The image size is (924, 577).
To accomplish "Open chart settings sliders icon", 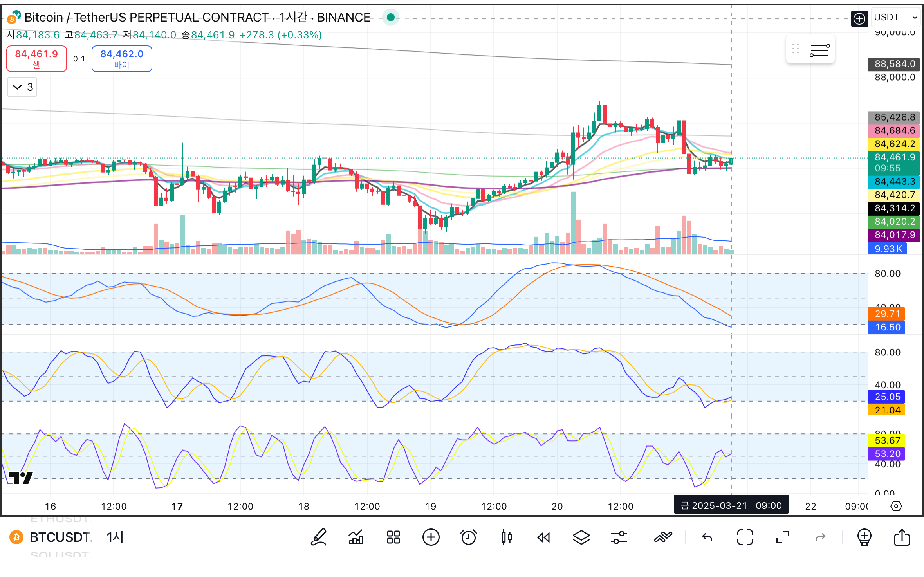I will (x=619, y=537).
